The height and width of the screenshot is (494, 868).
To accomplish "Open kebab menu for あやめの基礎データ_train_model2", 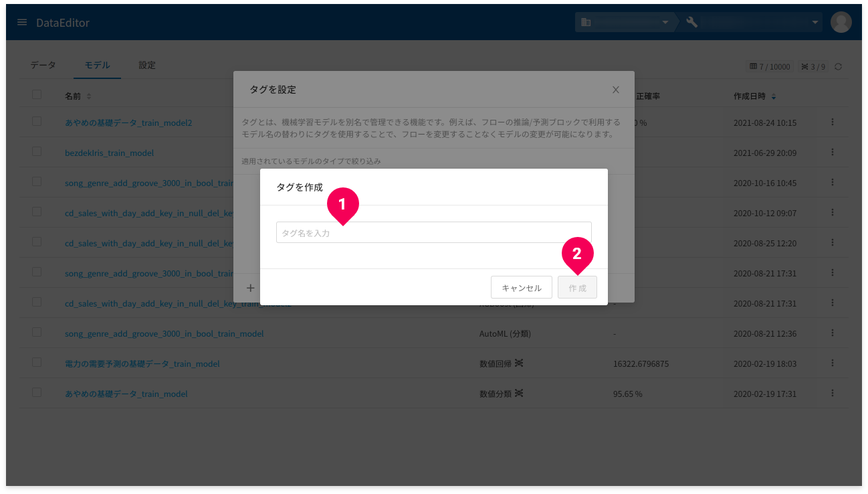I will tap(833, 122).
